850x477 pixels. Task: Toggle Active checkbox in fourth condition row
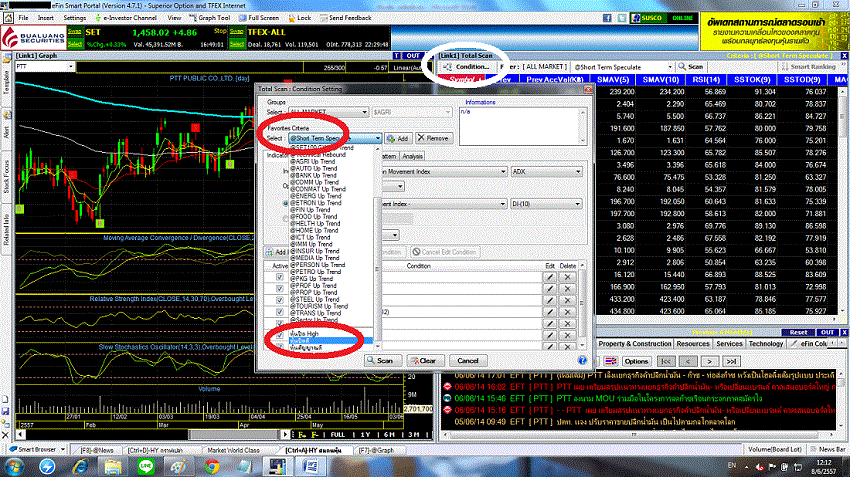(x=280, y=312)
